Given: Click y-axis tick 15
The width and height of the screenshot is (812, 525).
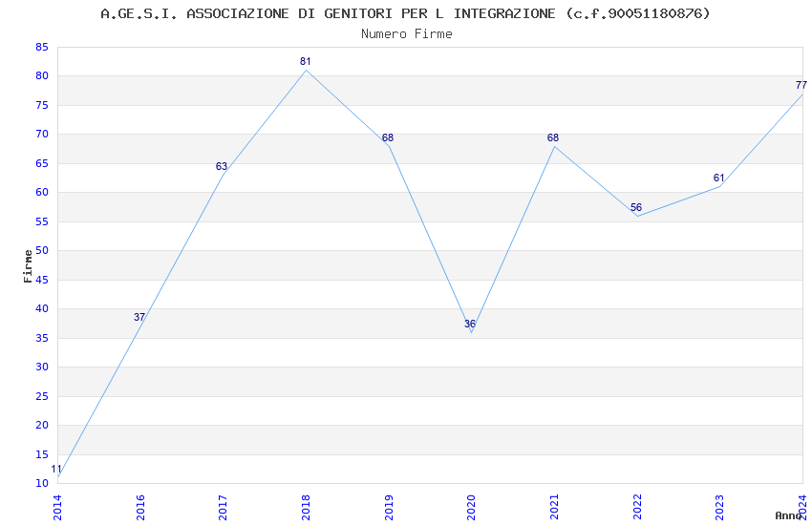Looking at the screenshot, I should pos(42,454).
